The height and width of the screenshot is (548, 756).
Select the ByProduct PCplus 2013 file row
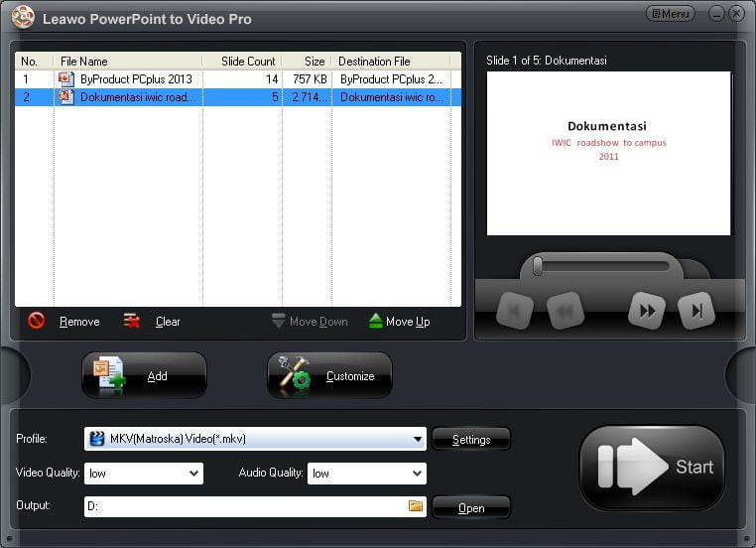[238, 78]
